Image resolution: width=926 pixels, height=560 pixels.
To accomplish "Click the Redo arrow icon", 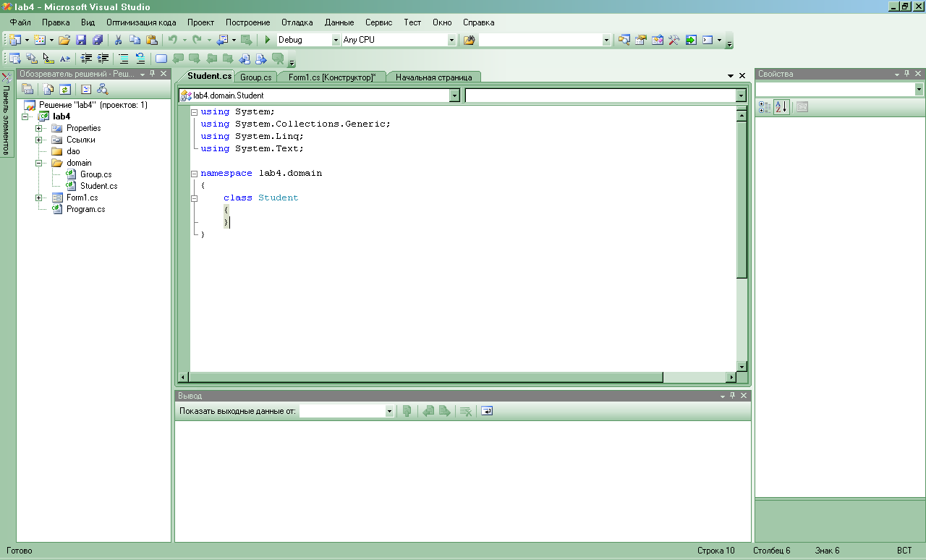I will [197, 40].
